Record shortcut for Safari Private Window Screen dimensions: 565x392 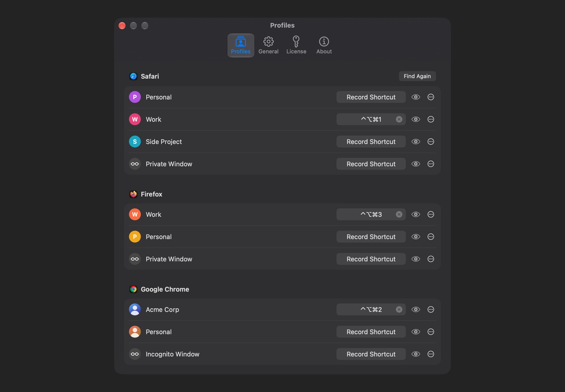pos(371,164)
